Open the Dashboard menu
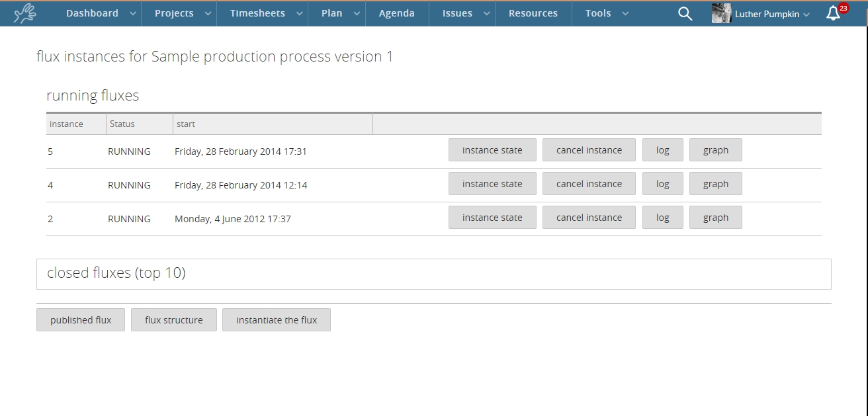Image resolution: width=868 pixels, height=416 pixels. coord(92,13)
